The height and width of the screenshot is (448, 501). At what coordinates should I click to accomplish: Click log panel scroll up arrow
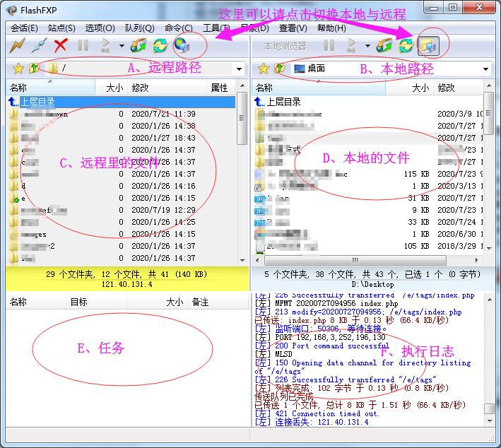[490, 300]
